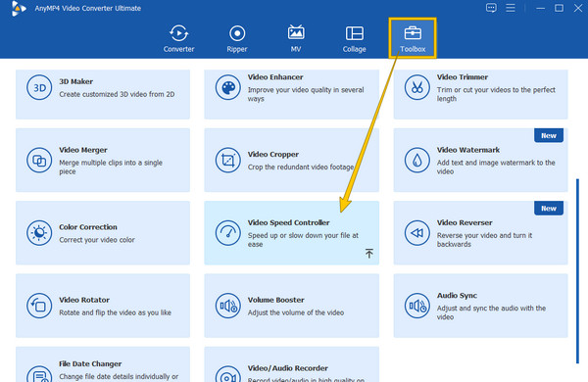Open the 3D Maker tool title
This screenshot has width=588, height=382.
coord(75,81)
